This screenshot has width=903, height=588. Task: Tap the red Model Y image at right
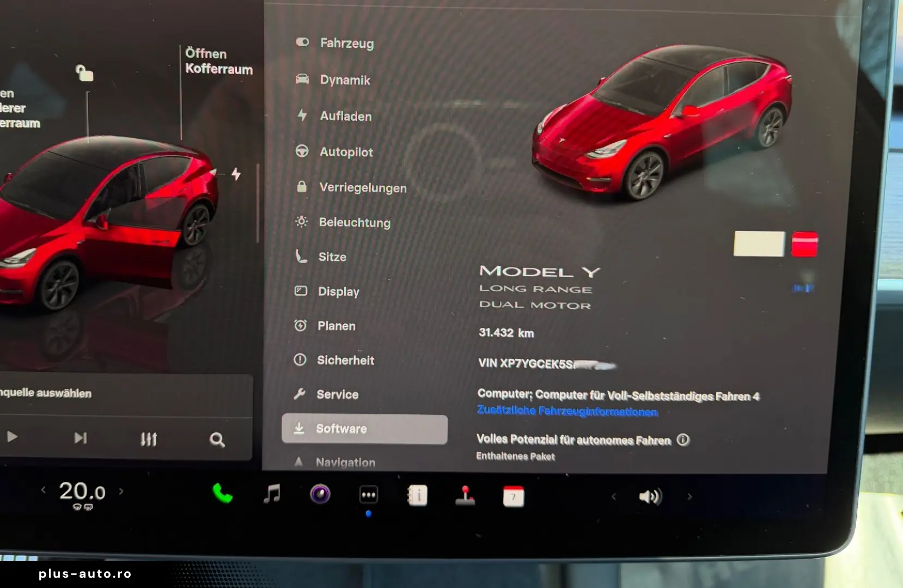(662, 122)
